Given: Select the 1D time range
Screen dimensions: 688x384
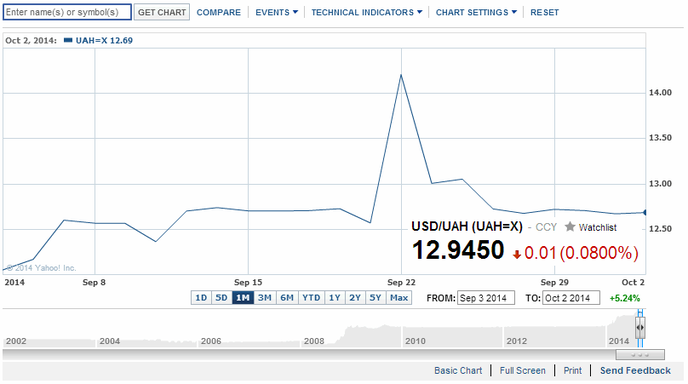Looking at the screenshot, I should click(201, 298).
